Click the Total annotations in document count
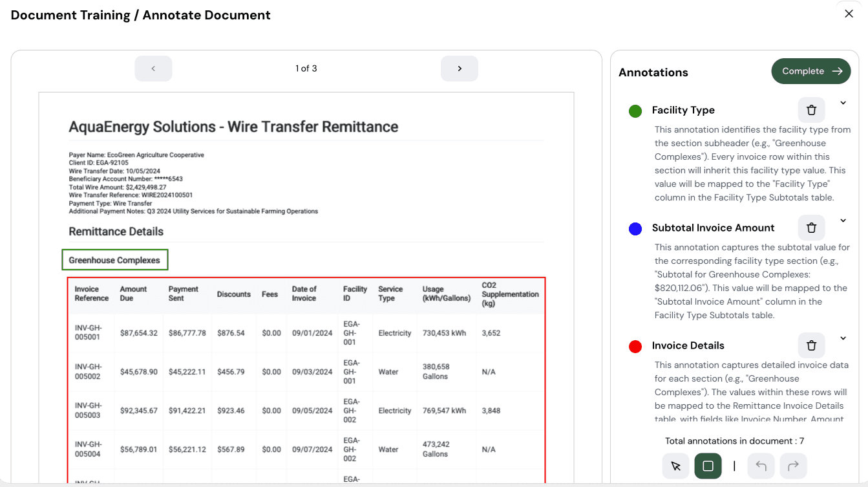This screenshot has height=487, width=868. tap(734, 441)
